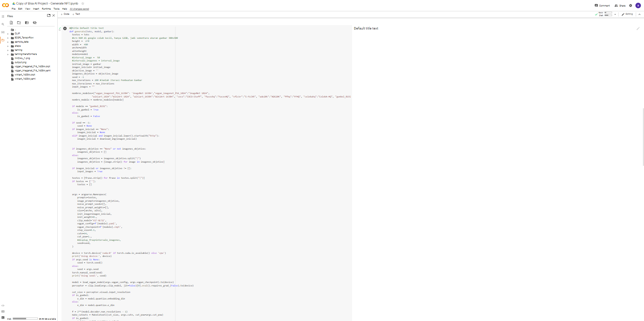Expand the sample_data folder
Image resolution: width=644 pixels, height=321 pixels.
coord(8,42)
